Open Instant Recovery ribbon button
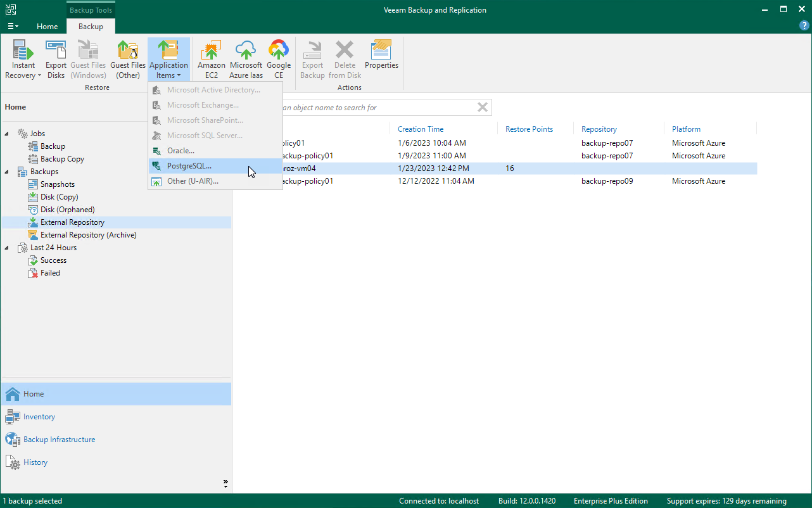Image resolution: width=812 pixels, height=508 pixels. 23,60
